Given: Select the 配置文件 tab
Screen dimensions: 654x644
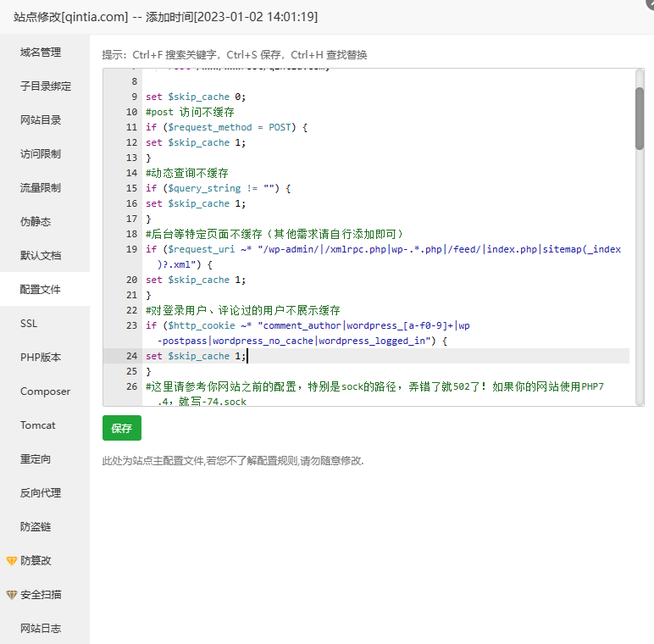Looking at the screenshot, I should [x=41, y=290].
